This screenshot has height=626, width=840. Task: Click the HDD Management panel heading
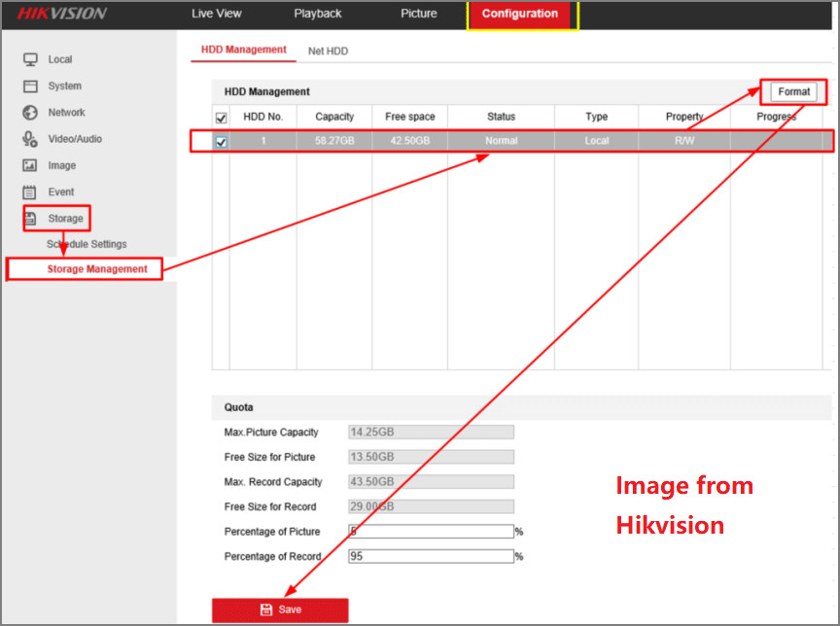tap(266, 91)
